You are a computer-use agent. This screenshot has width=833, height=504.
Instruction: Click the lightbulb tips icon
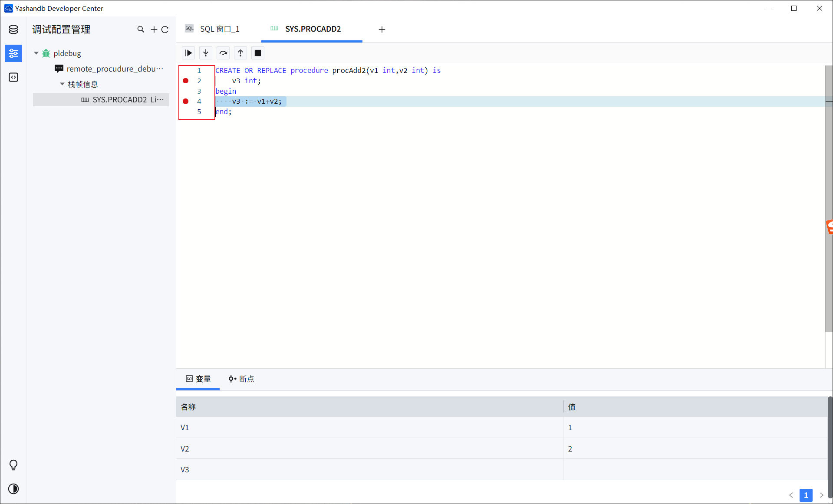click(x=13, y=465)
